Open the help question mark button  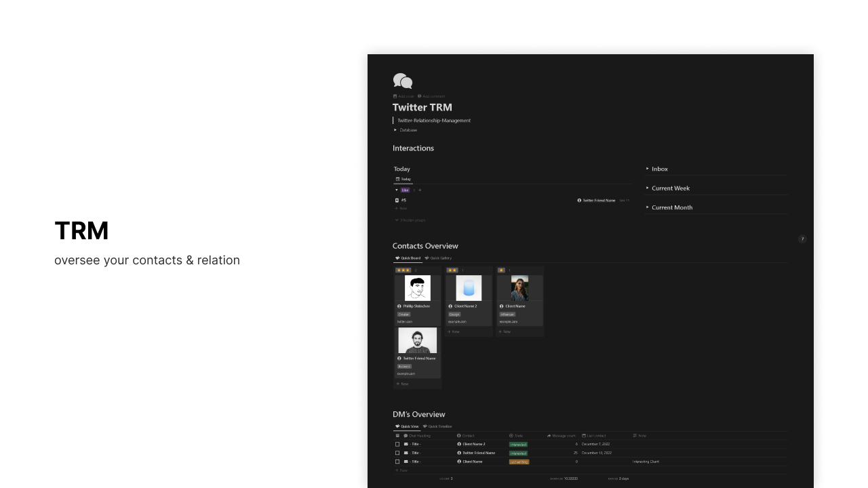802,239
